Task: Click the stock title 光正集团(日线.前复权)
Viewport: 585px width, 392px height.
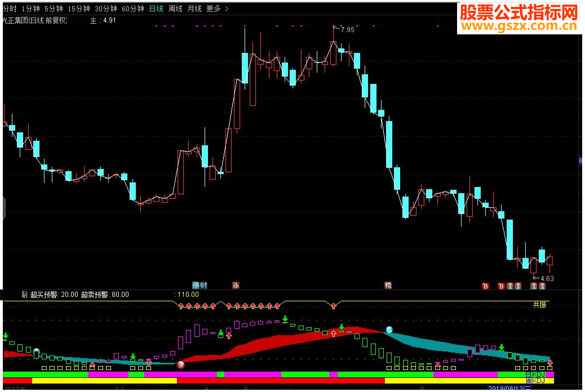Action: tap(35, 20)
